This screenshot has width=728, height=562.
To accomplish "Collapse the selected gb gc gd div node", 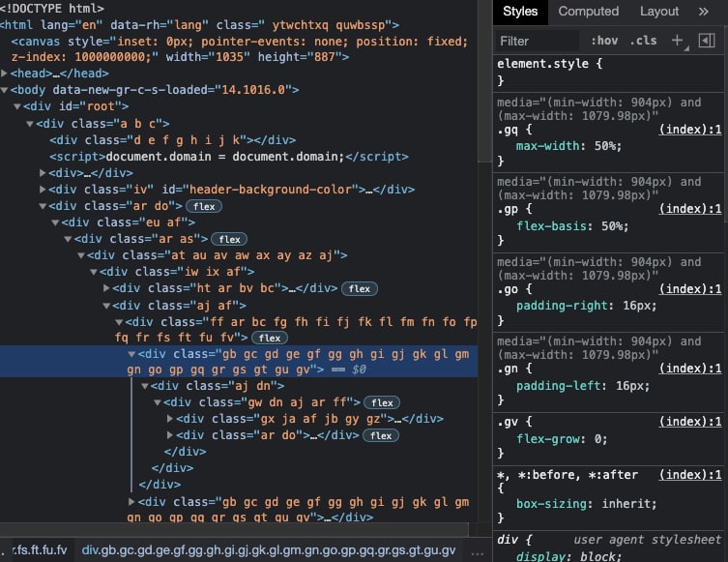I will [131, 354].
